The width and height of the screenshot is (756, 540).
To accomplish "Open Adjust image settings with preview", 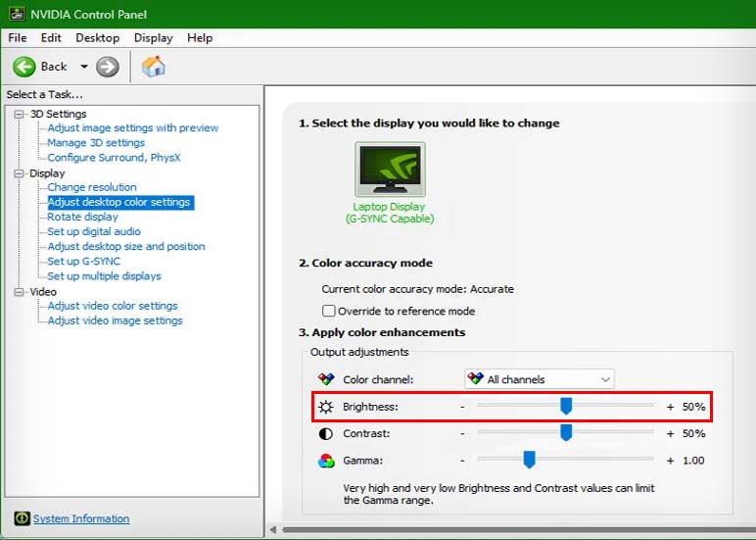I will tap(132, 127).
